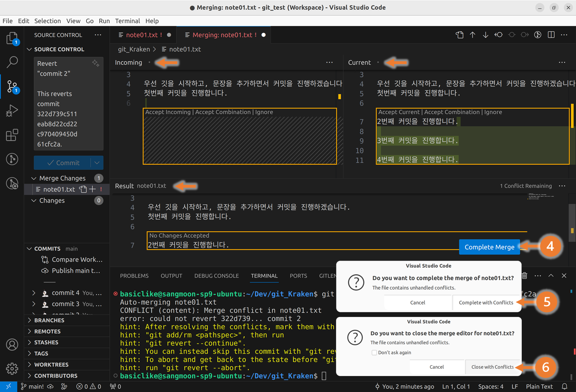Open the Selection menu
Image resolution: width=576 pixels, height=392 pixels.
(x=47, y=21)
